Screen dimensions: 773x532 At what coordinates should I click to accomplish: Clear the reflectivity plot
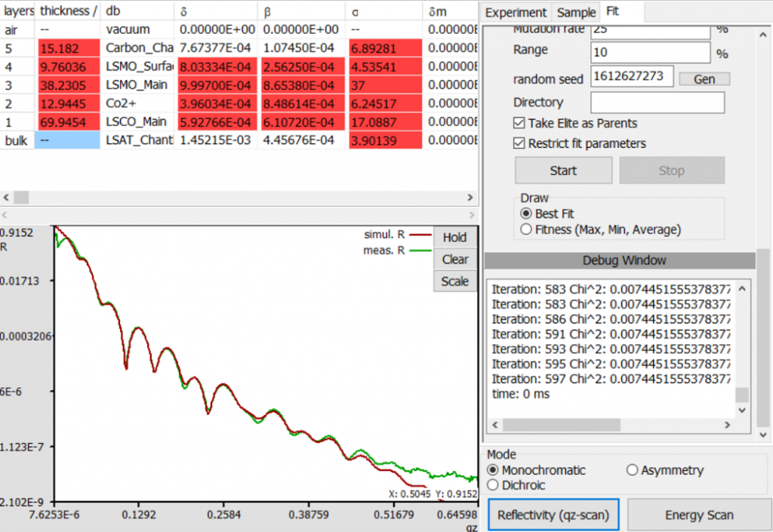[454, 259]
